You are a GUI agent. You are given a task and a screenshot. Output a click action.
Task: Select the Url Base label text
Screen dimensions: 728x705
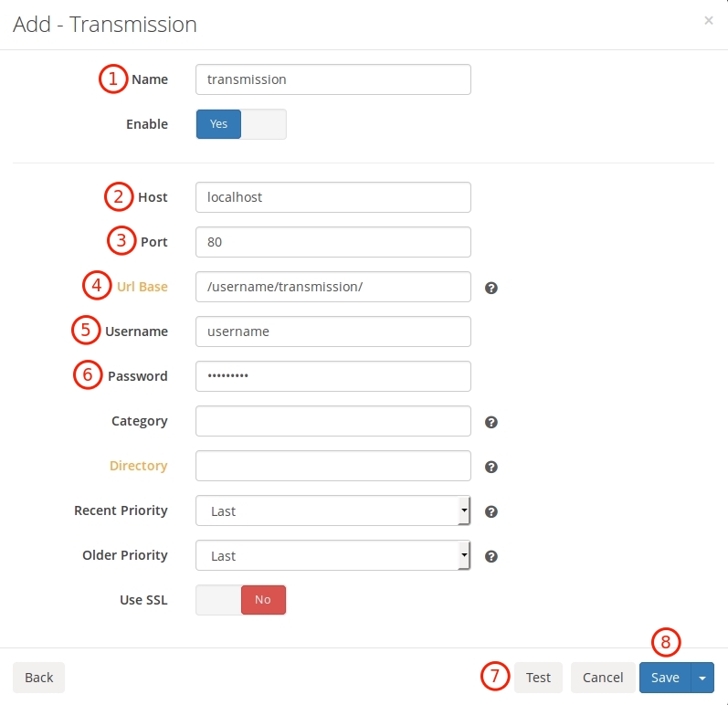[142, 287]
